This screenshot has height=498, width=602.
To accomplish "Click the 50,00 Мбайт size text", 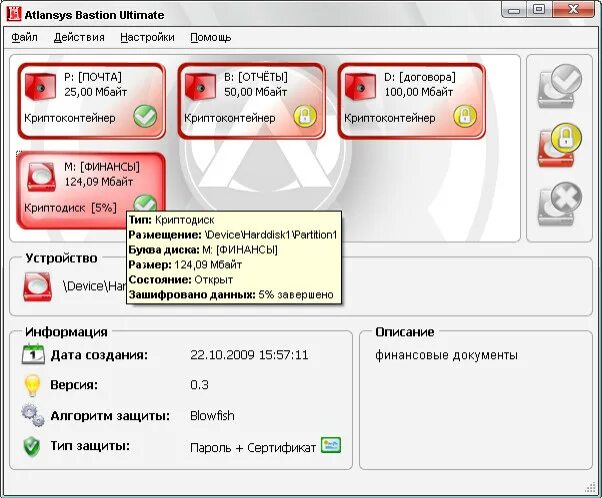I will pyautogui.click(x=256, y=92).
